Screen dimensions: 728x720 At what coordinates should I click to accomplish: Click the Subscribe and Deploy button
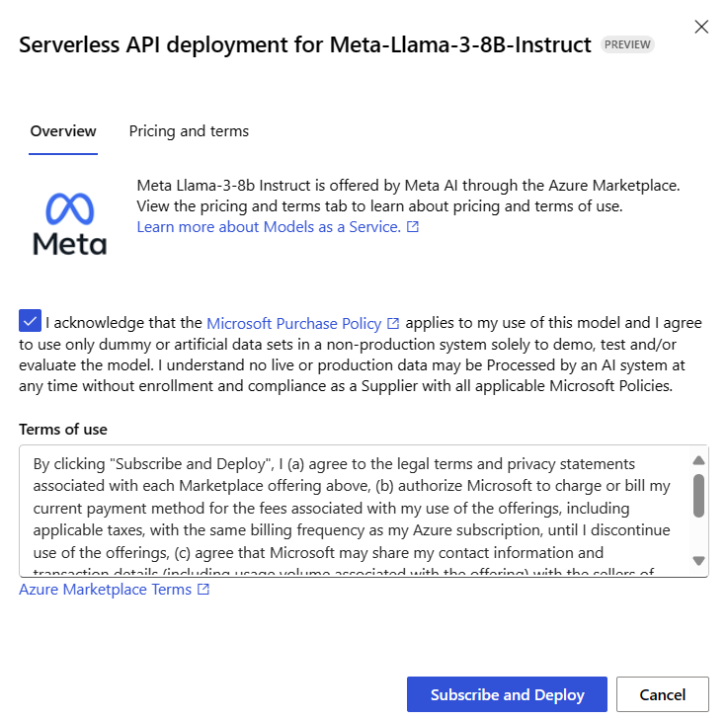(507, 694)
